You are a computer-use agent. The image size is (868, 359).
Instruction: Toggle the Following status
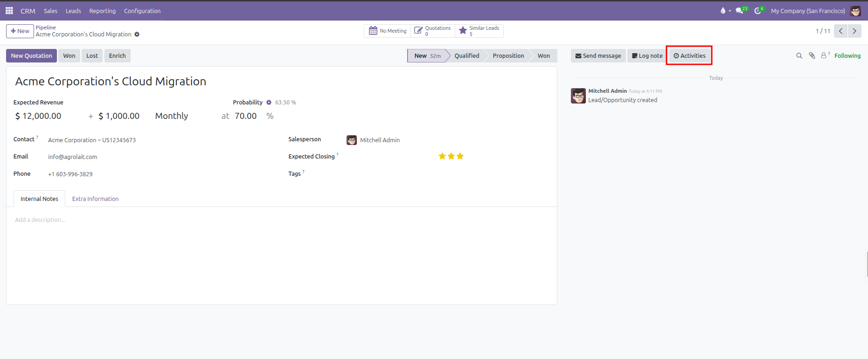(847, 55)
